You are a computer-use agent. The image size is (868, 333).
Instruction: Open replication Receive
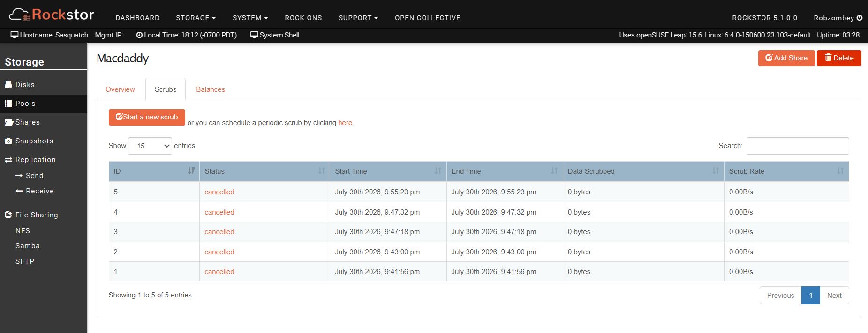tap(34, 191)
